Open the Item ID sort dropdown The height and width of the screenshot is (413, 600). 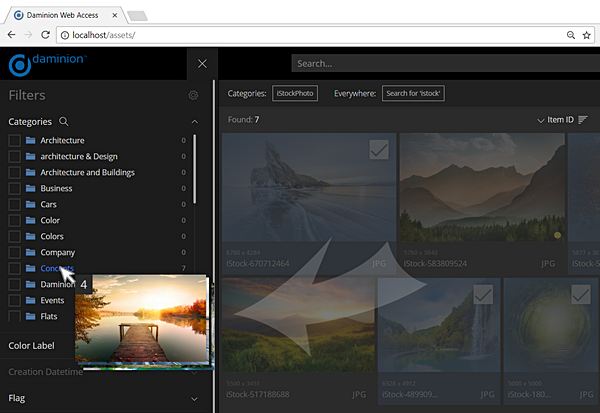556,120
